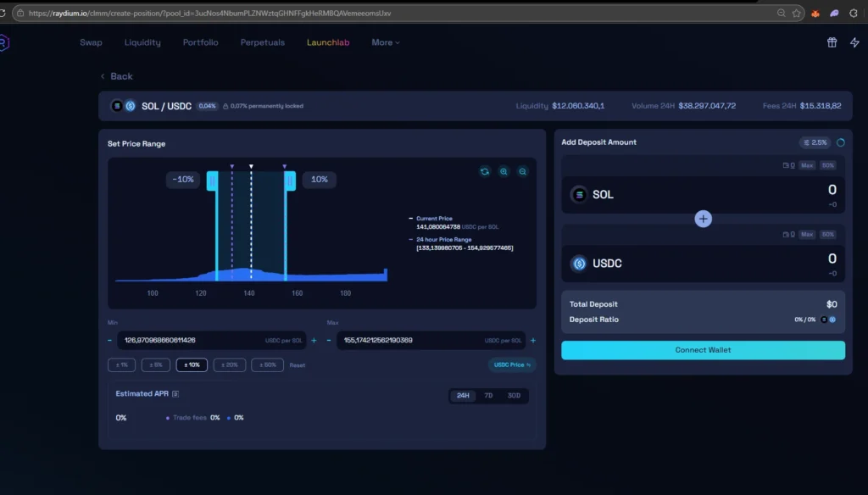Click the chart refresh icon
The width and height of the screenshot is (868, 495).
pyautogui.click(x=485, y=171)
